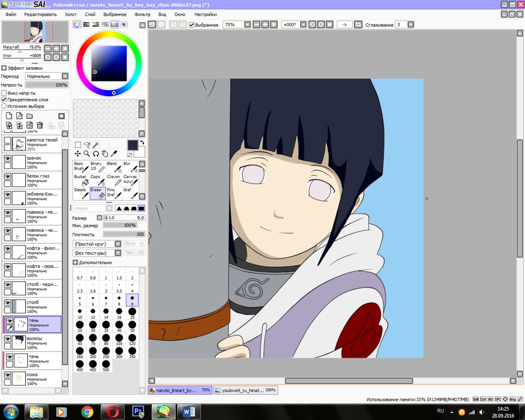This screenshot has height=420, width=525.
Task: Choose the Crayon tool
Action: tap(114, 180)
